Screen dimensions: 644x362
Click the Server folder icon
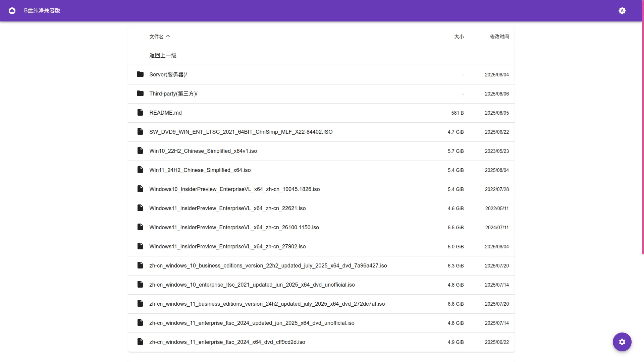[x=140, y=74]
